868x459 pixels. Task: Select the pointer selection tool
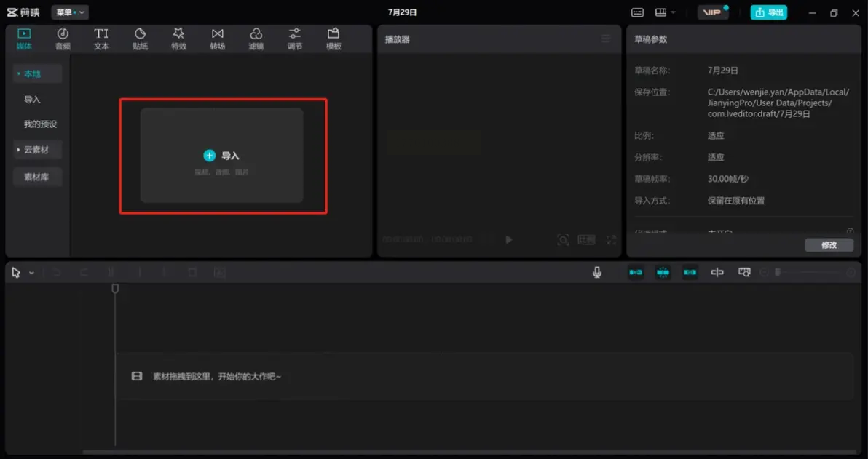tap(16, 273)
